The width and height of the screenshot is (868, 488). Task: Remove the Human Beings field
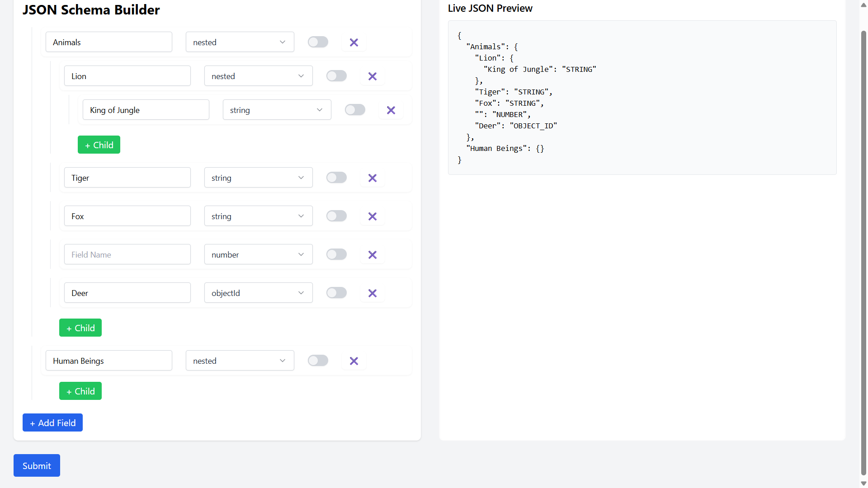pos(354,361)
